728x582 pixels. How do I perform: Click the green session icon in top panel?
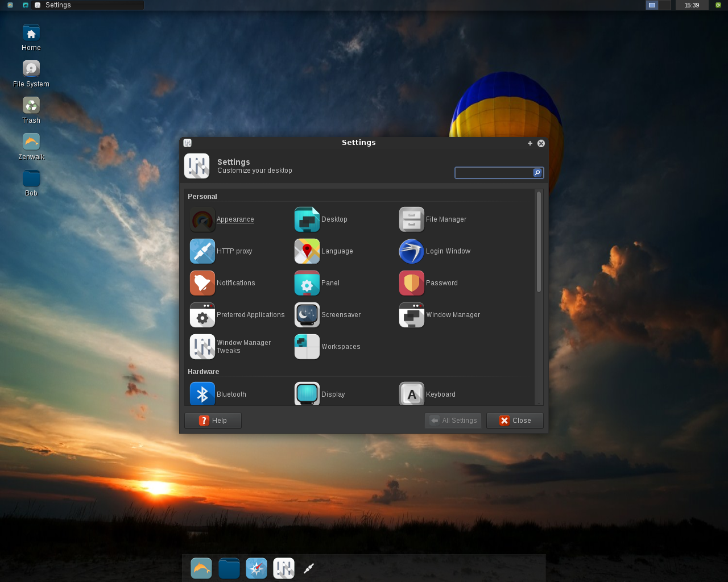(718, 5)
